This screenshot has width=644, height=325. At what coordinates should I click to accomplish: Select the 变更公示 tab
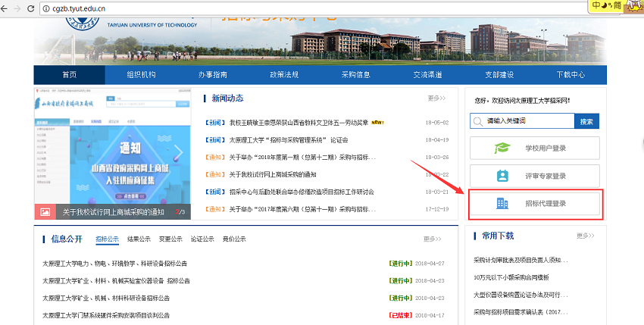[170, 239]
